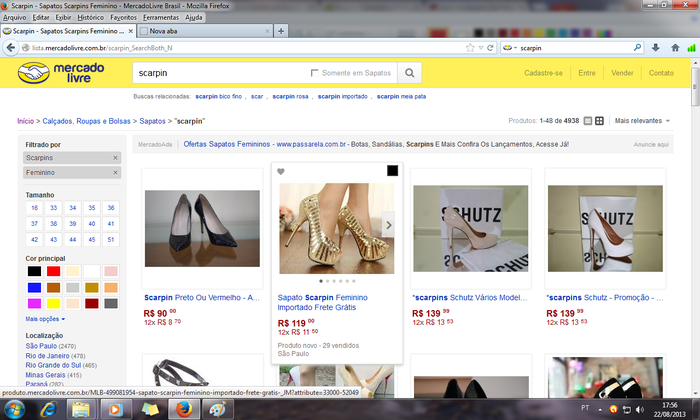Click the MercadoLivre handshake logo
This screenshot has height=420, width=700.
pos(33,73)
